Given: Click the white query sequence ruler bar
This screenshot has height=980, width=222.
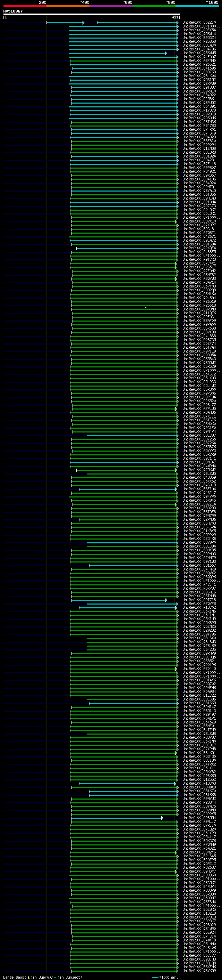Looking at the screenshot, I should [91, 14].
